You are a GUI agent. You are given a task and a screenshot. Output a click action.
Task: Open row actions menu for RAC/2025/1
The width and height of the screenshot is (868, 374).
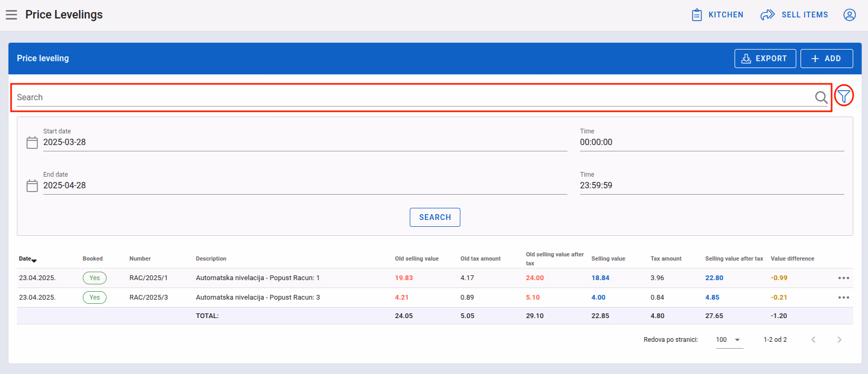[x=844, y=278]
